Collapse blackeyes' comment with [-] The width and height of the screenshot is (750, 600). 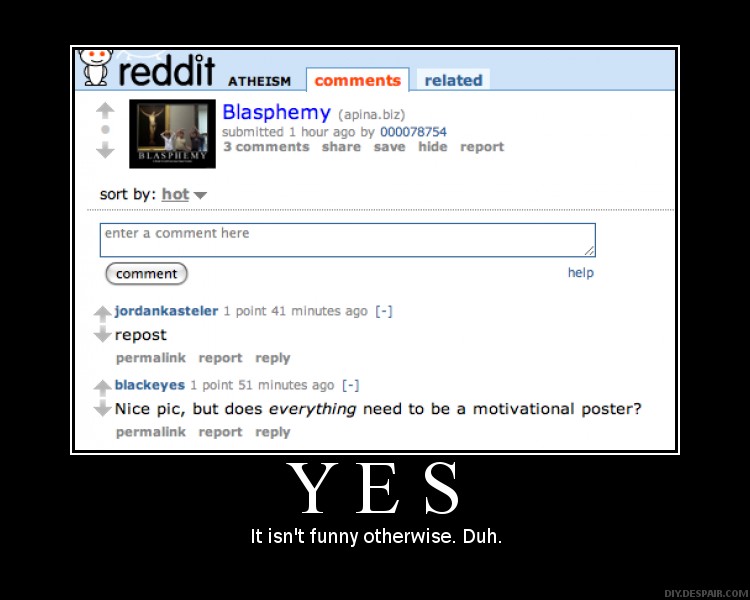coord(351,385)
